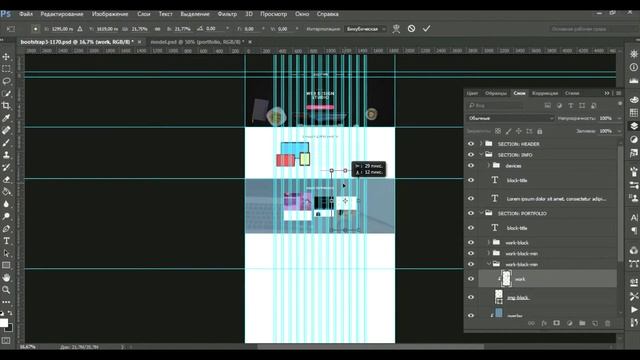Hide the Lorem ipsum text layer
The image size is (640, 360).
click(471, 198)
